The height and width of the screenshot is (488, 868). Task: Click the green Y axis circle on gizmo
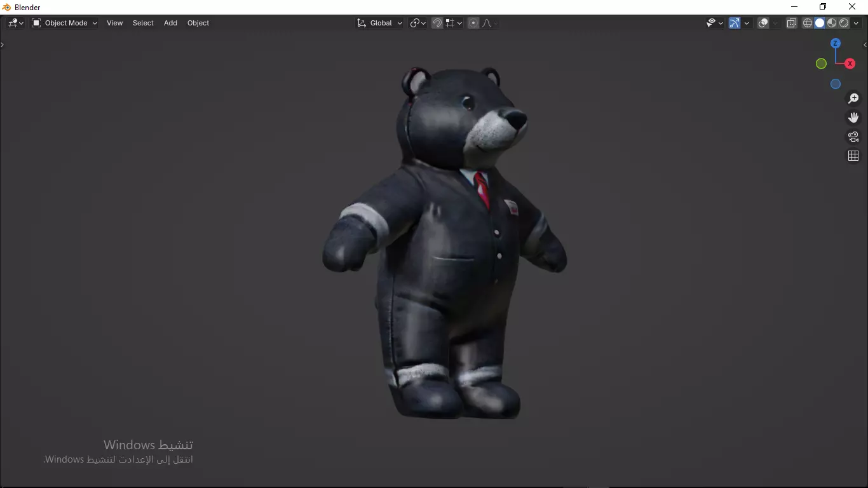pos(821,64)
